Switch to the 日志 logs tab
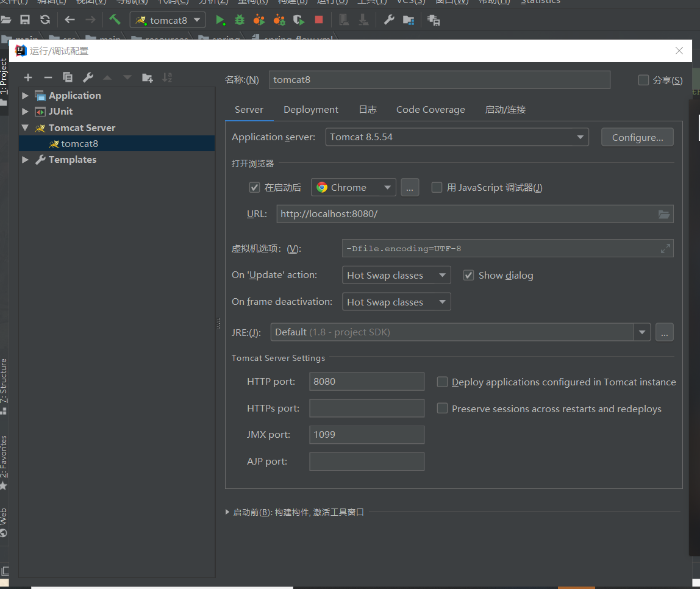Image resolution: width=700 pixels, height=589 pixels. point(368,110)
